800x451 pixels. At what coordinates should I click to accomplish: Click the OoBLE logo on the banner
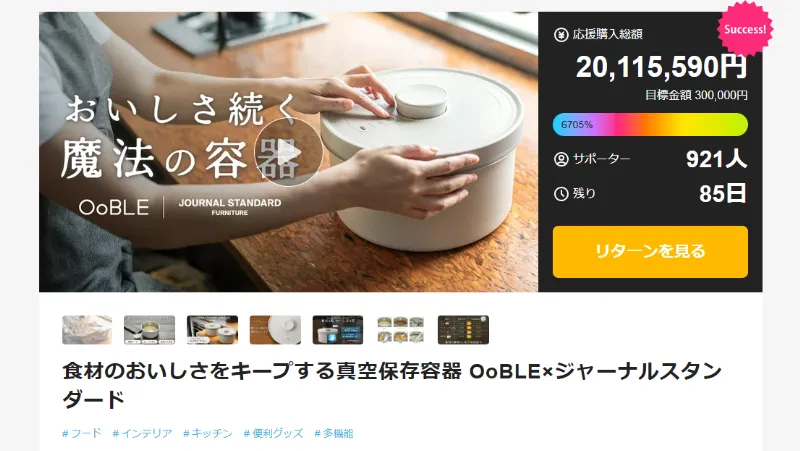tap(114, 207)
